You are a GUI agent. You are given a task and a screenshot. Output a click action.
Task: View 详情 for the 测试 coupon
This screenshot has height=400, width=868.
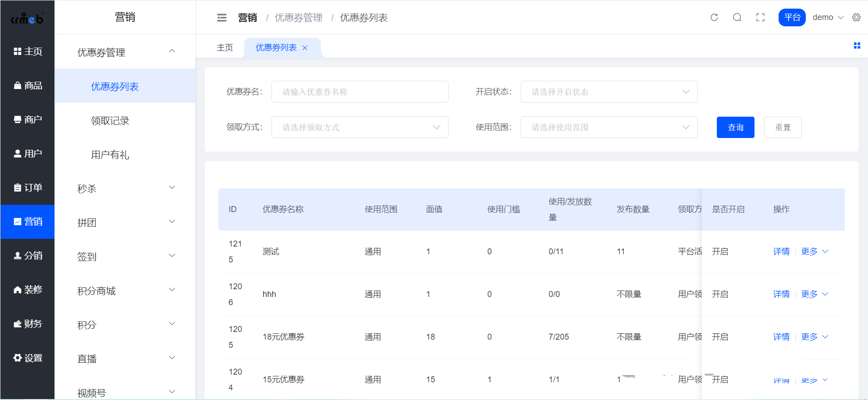click(x=781, y=252)
